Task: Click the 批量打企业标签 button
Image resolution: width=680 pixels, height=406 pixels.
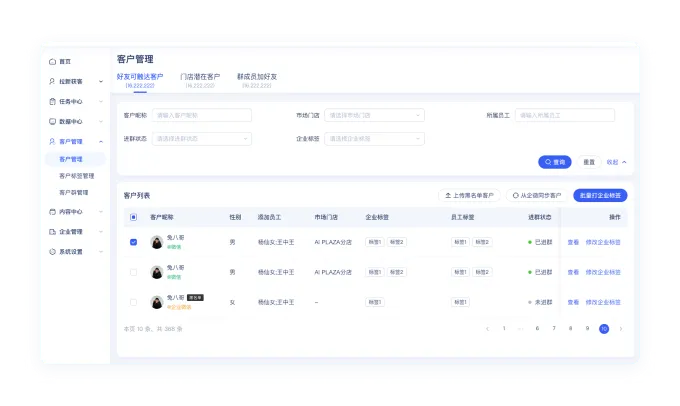Action: [x=600, y=195]
